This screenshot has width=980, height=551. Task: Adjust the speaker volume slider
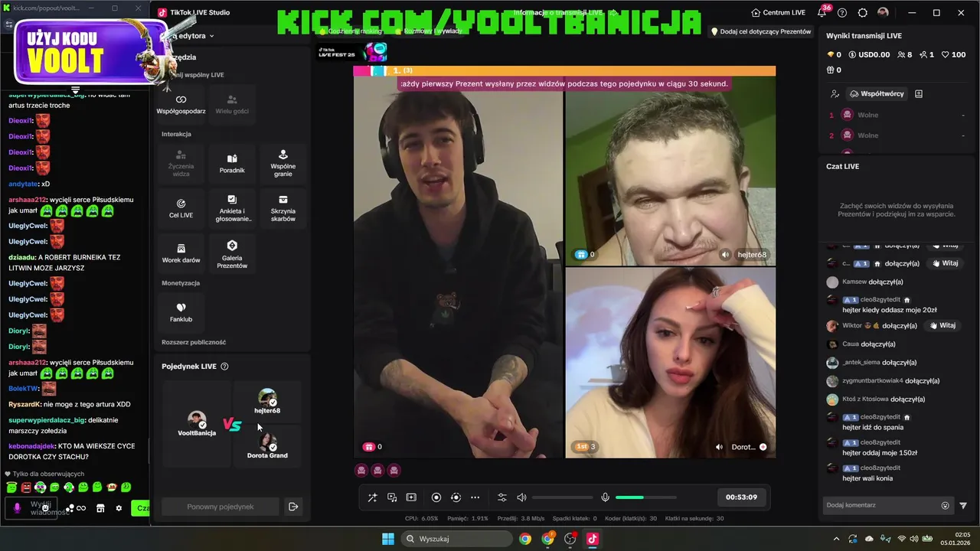pyautogui.click(x=563, y=497)
